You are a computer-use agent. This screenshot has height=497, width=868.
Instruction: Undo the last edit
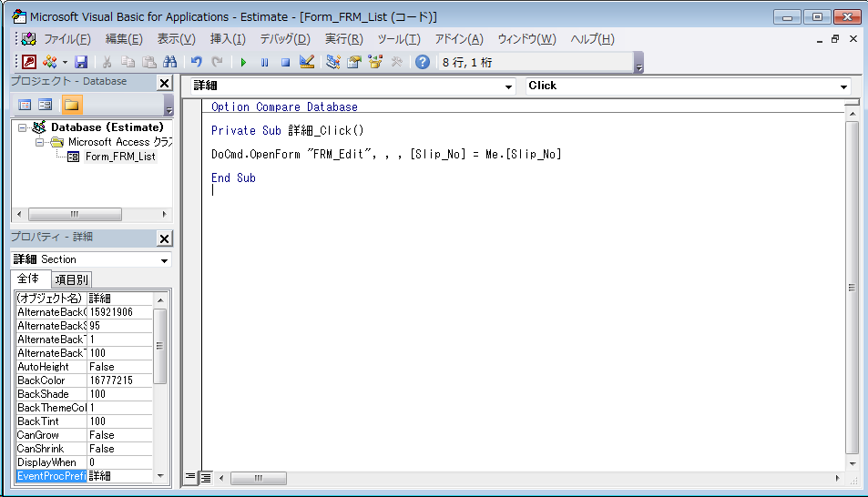coord(196,62)
